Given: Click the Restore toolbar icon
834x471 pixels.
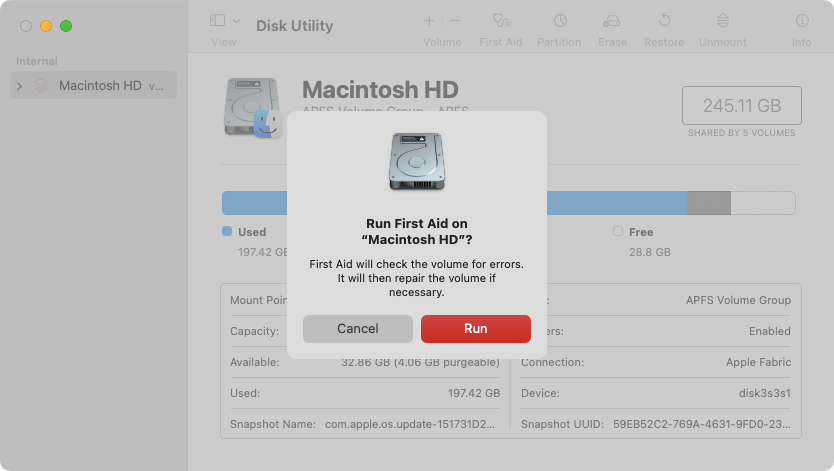Looking at the screenshot, I should click(664, 21).
